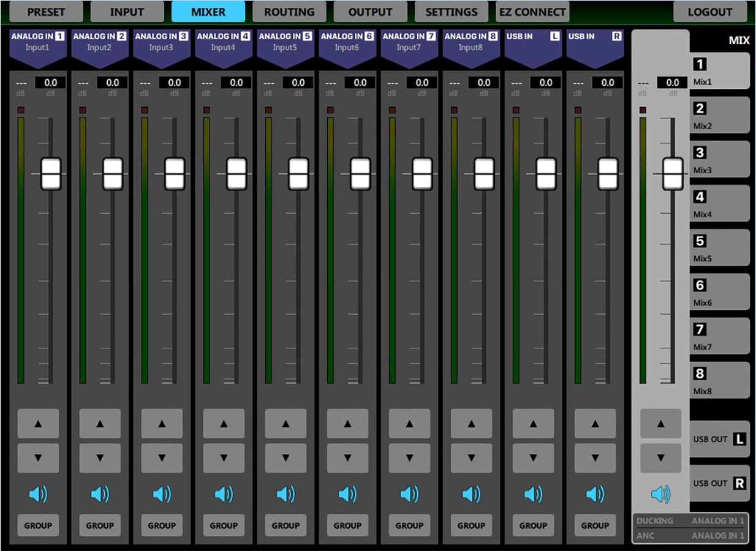Raise USB In R level with up arrow

(x=595, y=423)
